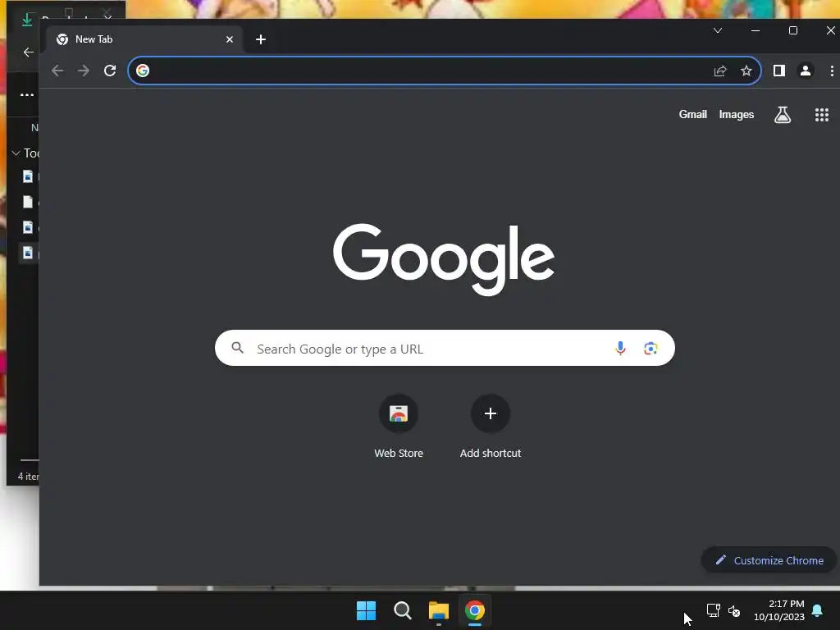The image size is (840, 630).
Task: Click the Google logo
Action: [x=444, y=259]
